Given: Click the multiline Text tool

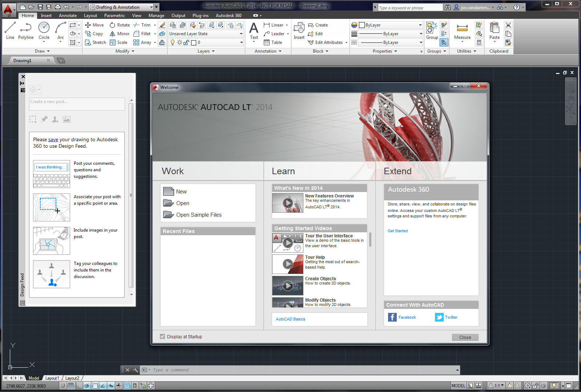Looking at the screenshot, I should point(254,31).
